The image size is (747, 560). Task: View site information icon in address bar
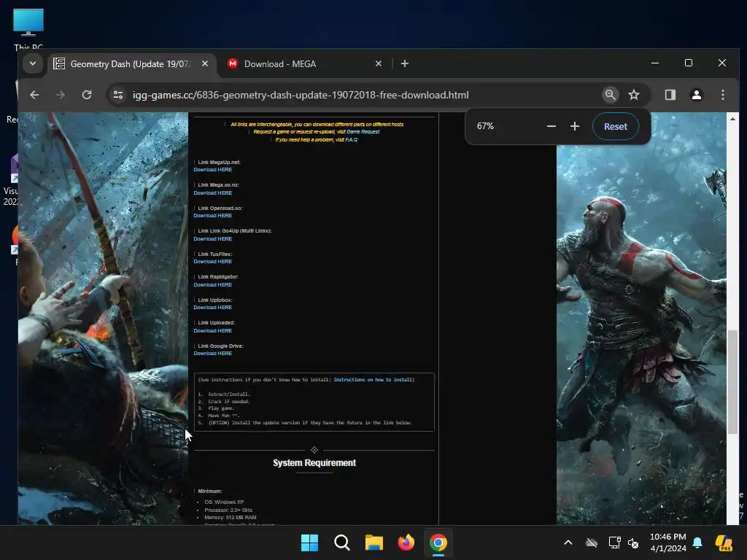tap(118, 95)
